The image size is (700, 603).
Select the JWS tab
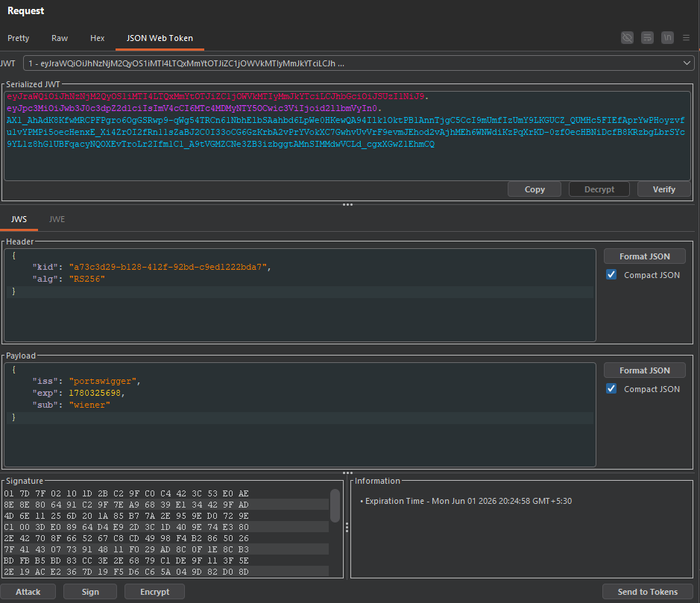[x=19, y=219]
